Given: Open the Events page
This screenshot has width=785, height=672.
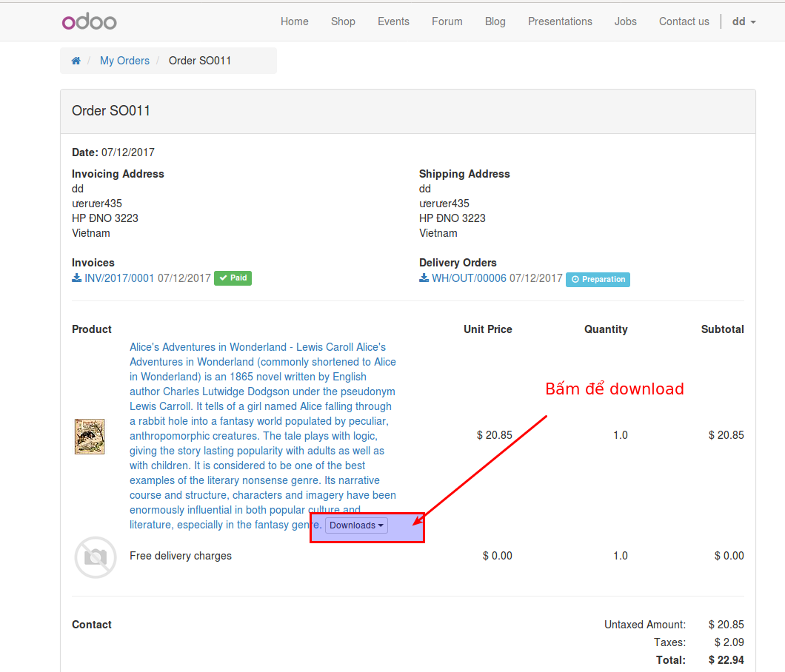Looking at the screenshot, I should point(393,21).
